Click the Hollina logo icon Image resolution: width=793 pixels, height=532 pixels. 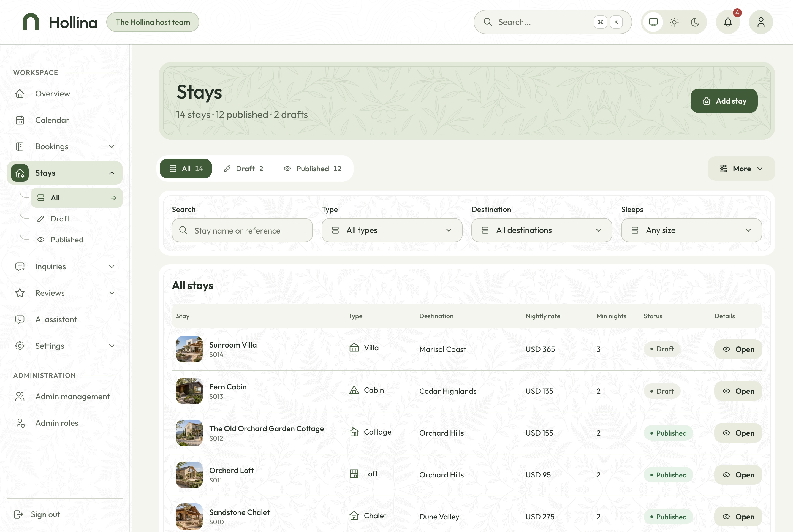[x=31, y=22]
